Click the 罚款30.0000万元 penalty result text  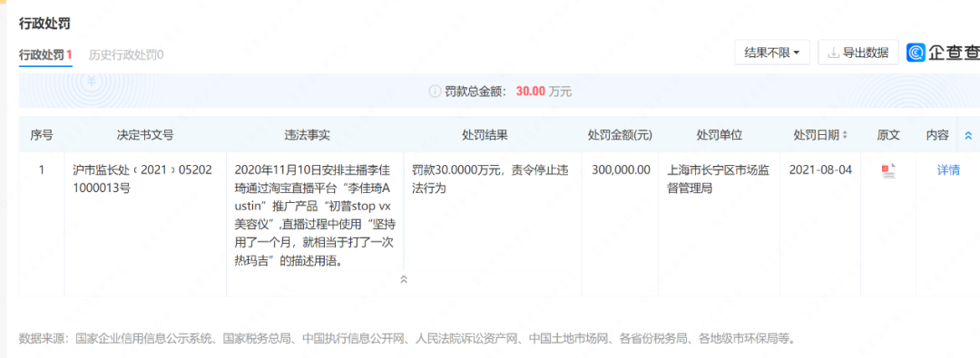pyautogui.click(x=489, y=179)
